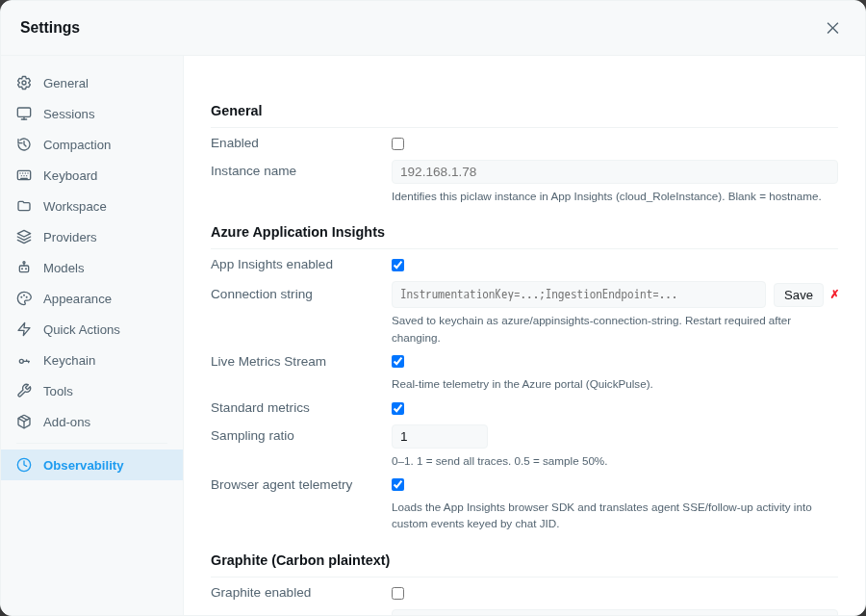Click the Workspace folder icon

tap(24, 206)
